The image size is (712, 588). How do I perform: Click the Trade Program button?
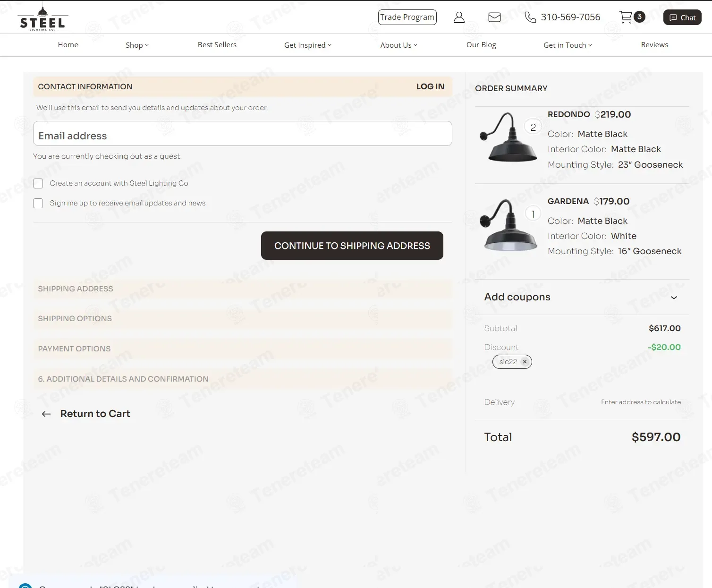coord(407,17)
